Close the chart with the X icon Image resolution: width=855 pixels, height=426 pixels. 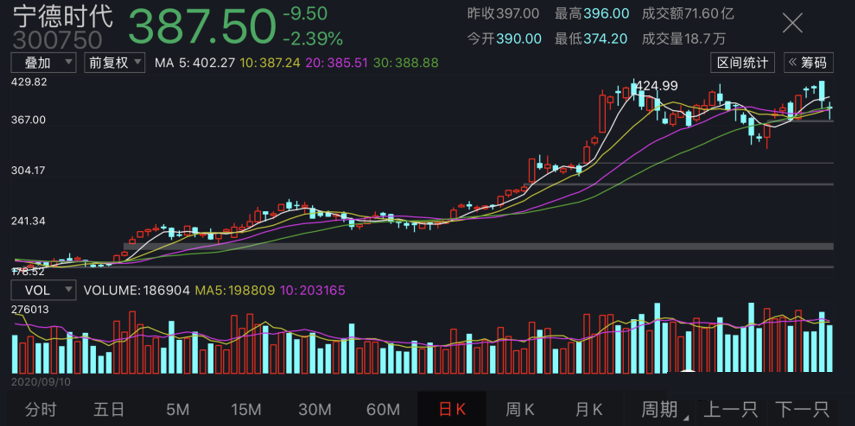pyautogui.click(x=792, y=23)
